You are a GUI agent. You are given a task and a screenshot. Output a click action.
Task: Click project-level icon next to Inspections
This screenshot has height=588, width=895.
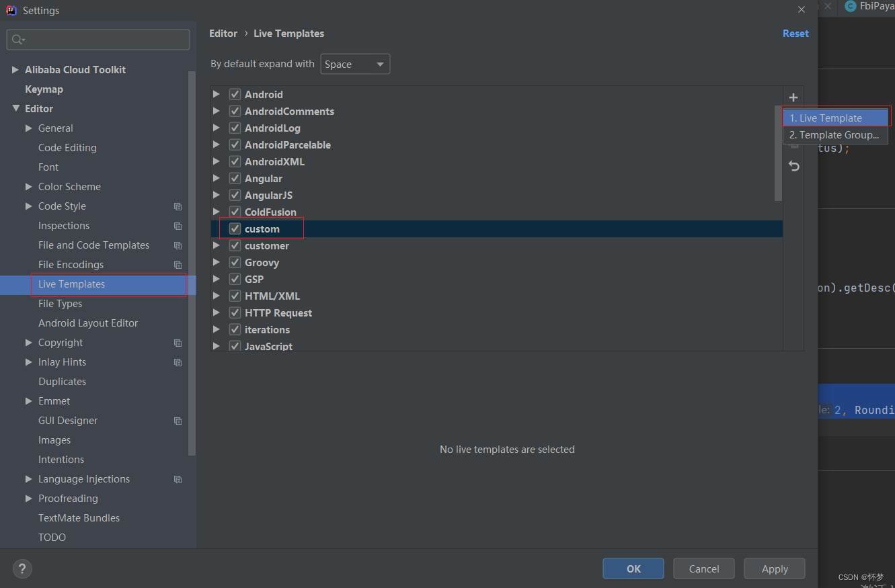(x=178, y=226)
